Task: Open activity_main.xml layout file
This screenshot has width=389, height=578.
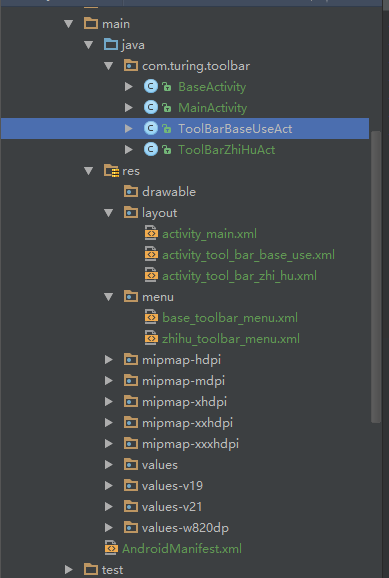Action: tap(209, 234)
